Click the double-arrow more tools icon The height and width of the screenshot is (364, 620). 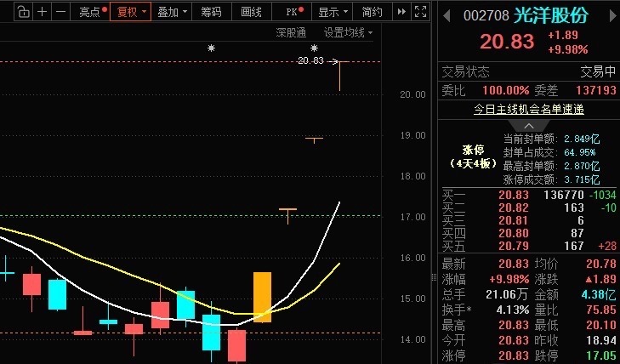(x=401, y=12)
